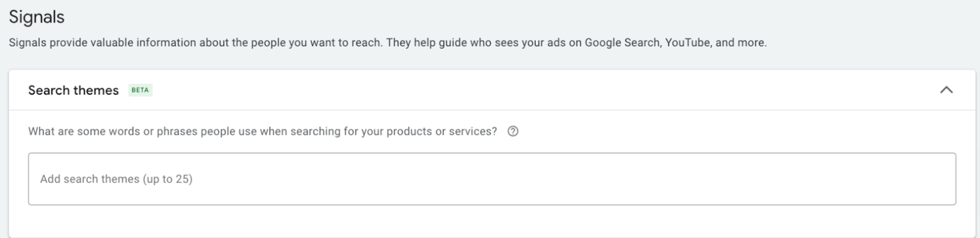980x238 pixels.
Task: Focus the Add search themes input
Action: tap(492, 179)
